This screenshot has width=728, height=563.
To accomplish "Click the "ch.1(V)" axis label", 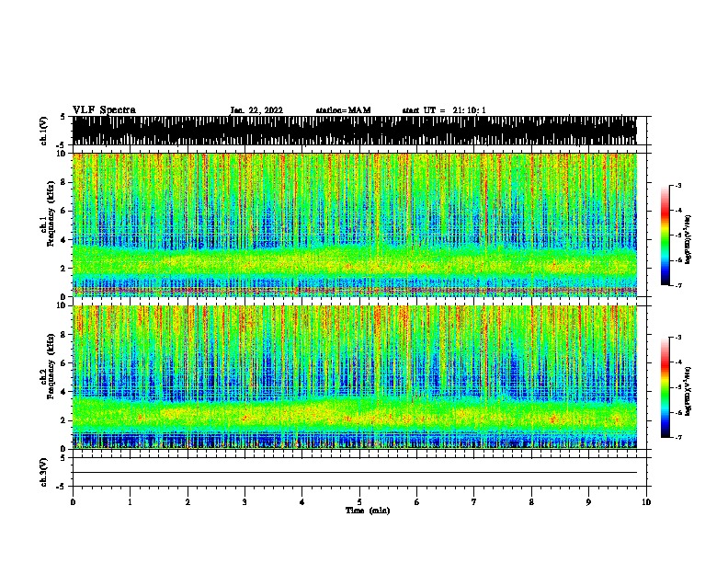I will point(44,131).
